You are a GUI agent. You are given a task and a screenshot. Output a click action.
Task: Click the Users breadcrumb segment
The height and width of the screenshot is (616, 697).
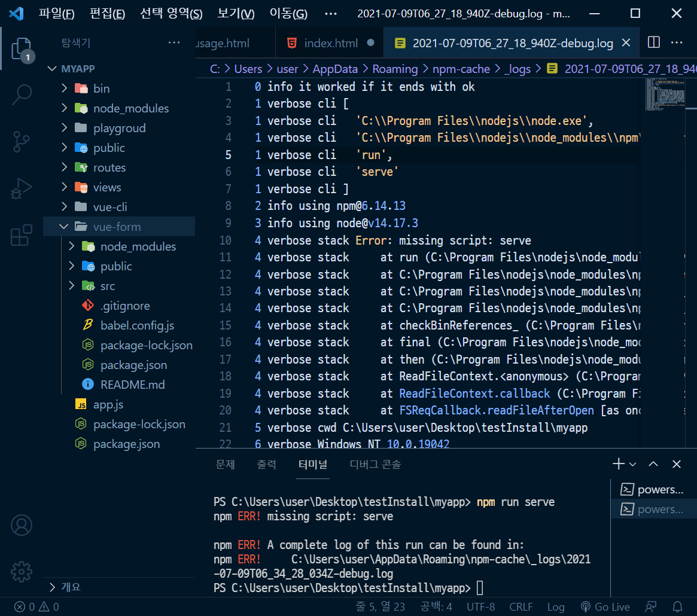248,69
